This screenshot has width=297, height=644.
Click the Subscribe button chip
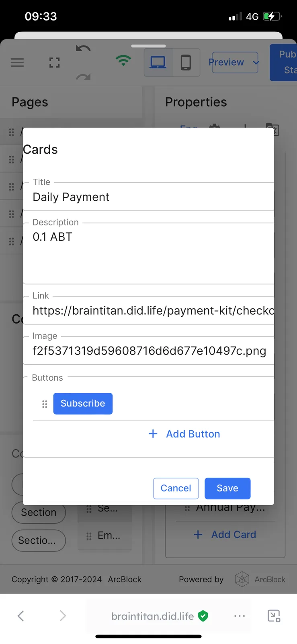tap(83, 403)
